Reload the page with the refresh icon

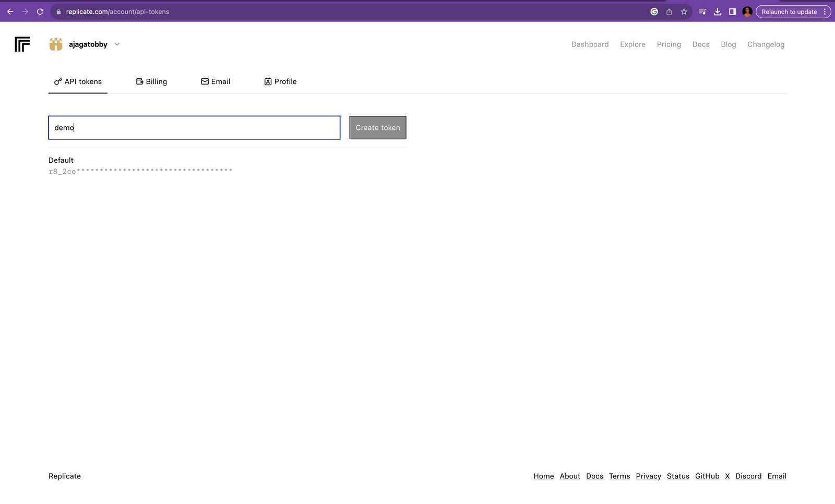click(40, 11)
